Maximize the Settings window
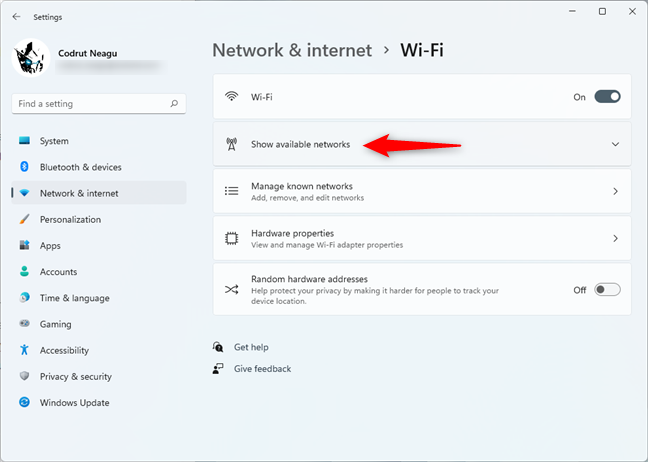648x462 pixels. tap(603, 11)
